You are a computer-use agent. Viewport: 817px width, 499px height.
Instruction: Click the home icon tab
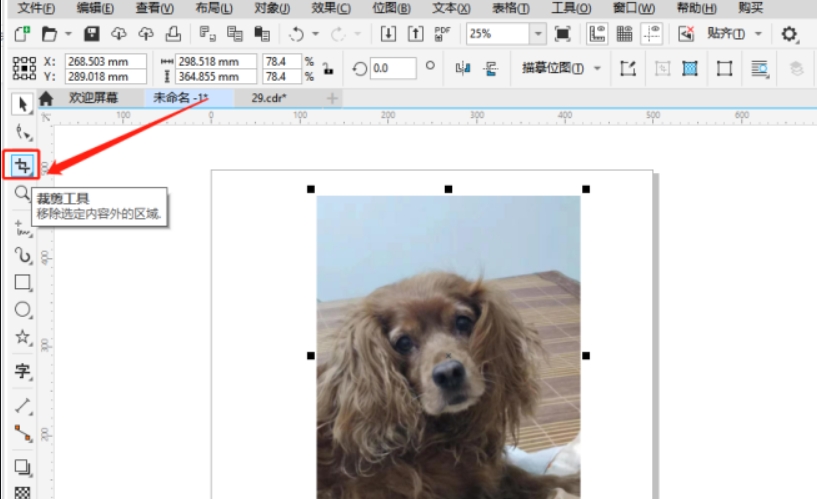[46, 98]
